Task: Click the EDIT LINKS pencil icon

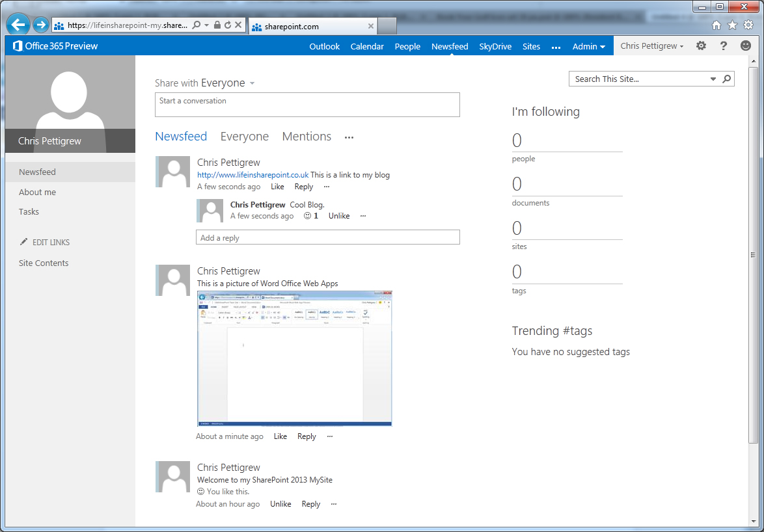Action: tap(23, 242)
